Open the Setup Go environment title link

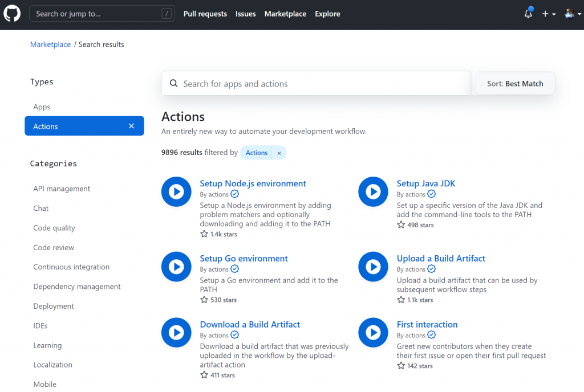click(244, 259)
